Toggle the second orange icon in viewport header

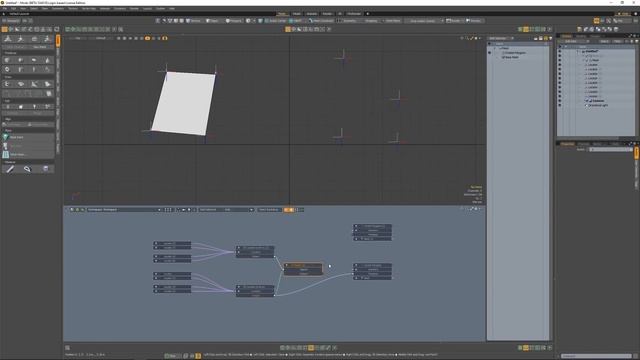pyautogui.click(x=165, y=38)
